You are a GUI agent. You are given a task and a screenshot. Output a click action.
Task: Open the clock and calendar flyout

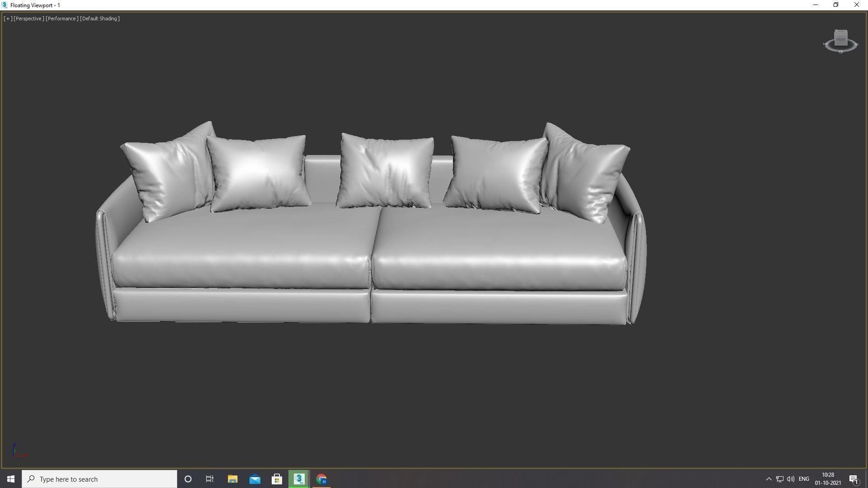(x=828, y=479)
